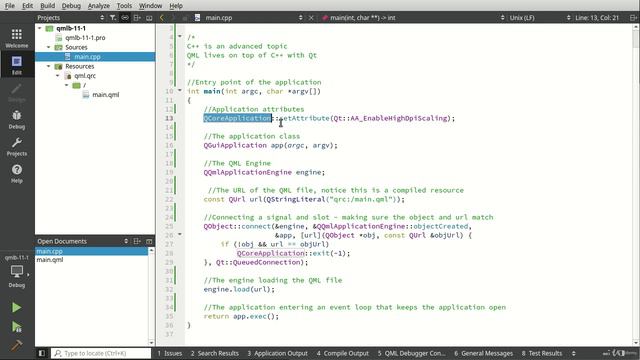The image size is (640, 360).
Task: Open the filter tree options in Projects panel
Action: click(x=113, y=18)
